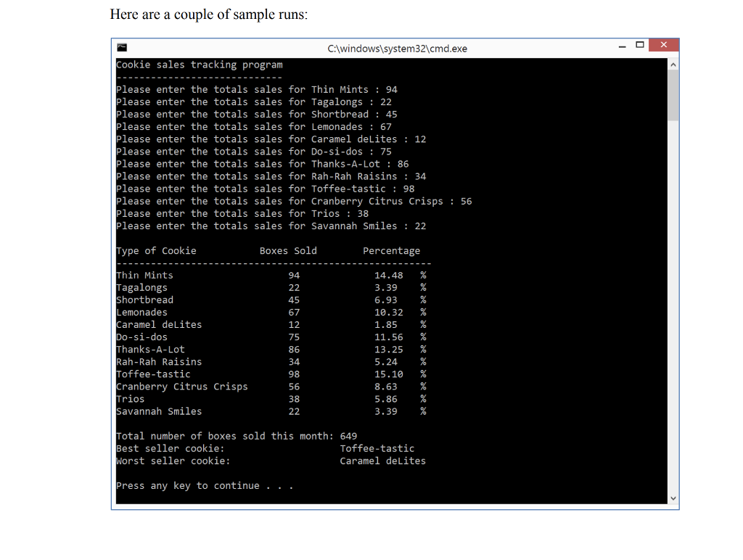Click Do-si-dos in the results table

141,337
